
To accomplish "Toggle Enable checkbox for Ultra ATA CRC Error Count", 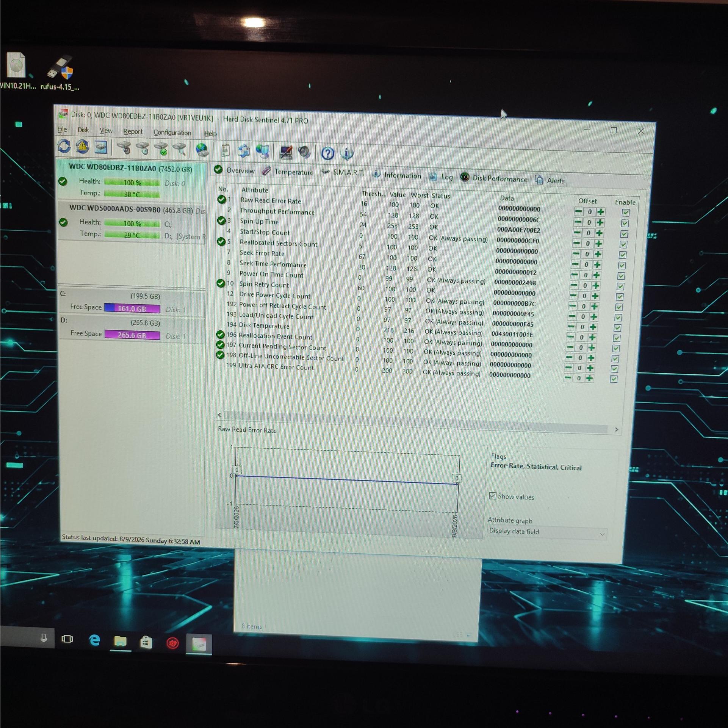I will tap(614, 379).
